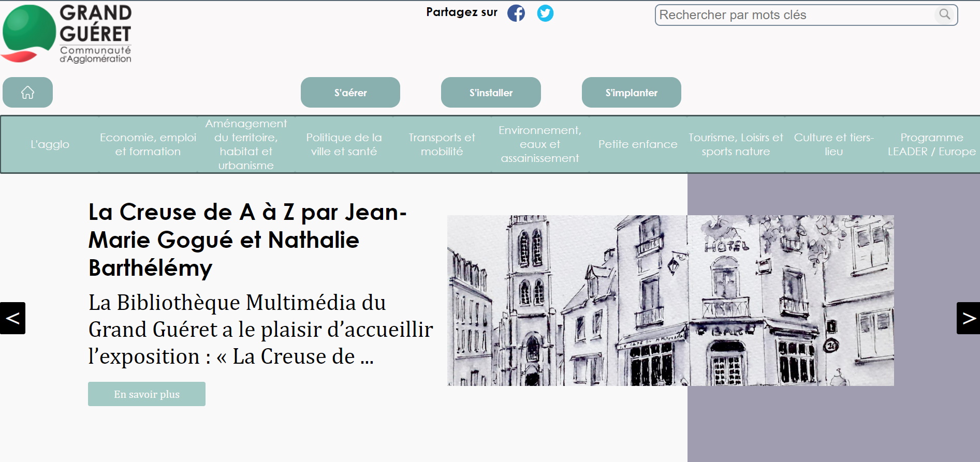
Task: Click the Bibliothèque Multimédia description text
Action: (260, 330)
